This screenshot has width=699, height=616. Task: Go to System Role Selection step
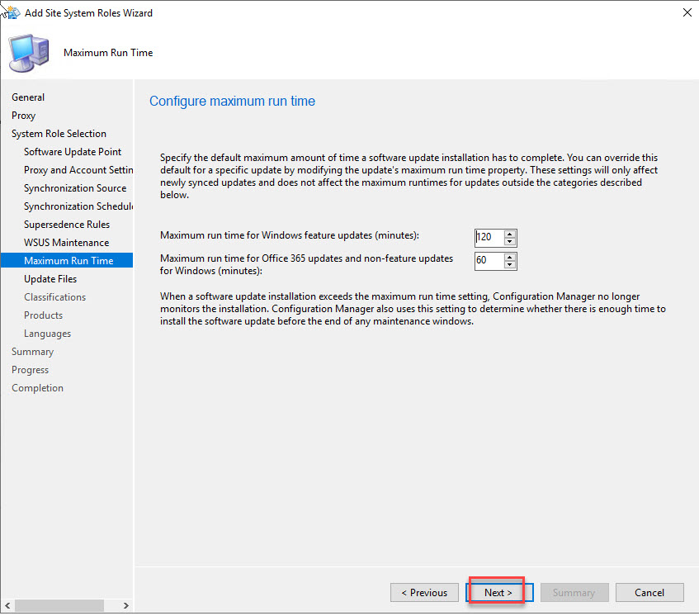click(x=59, y=134)
